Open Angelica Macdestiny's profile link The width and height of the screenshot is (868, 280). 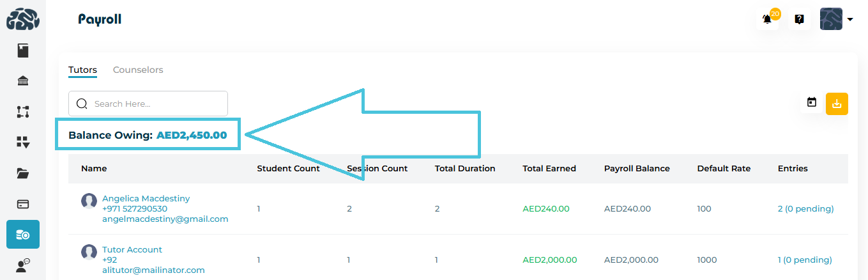(146, 199)
